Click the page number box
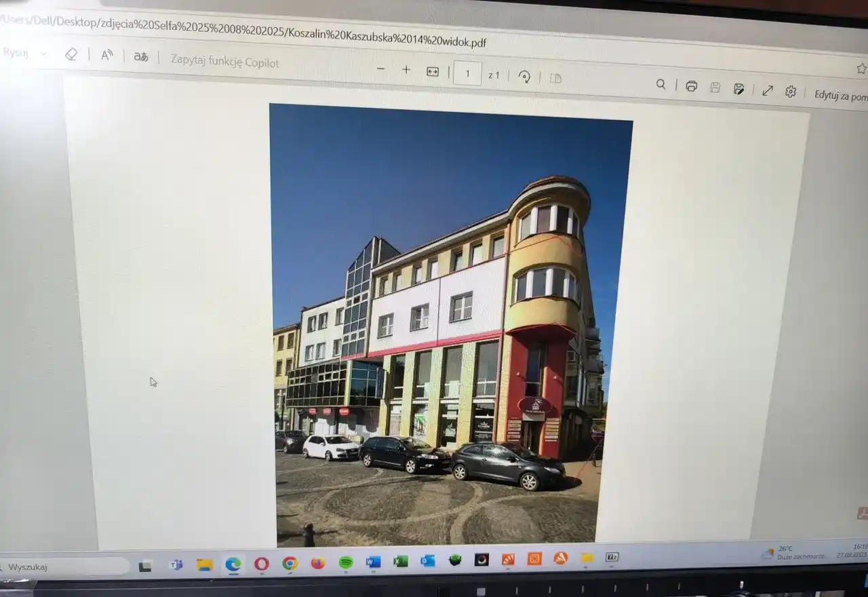This screenshot has width=868, height=597. point(467,73)
